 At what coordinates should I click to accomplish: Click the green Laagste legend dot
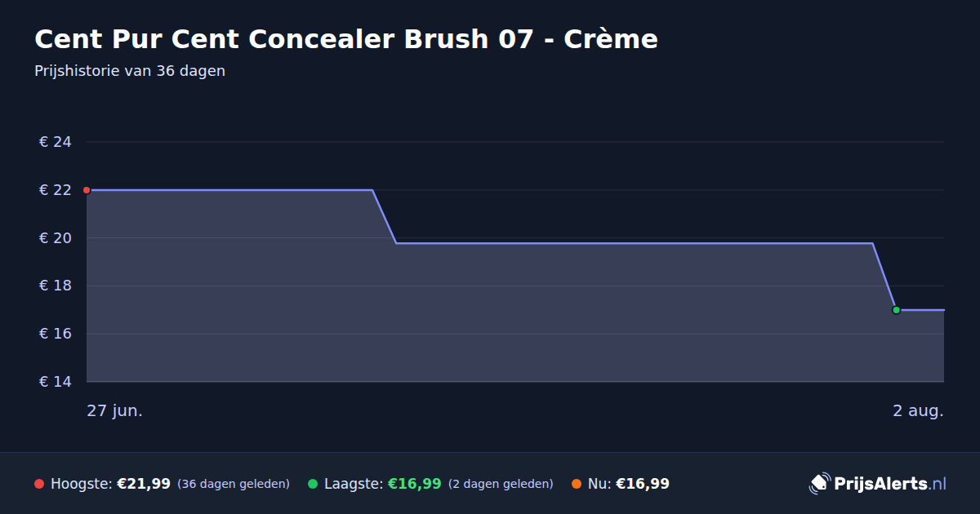[x=313, y=484]
